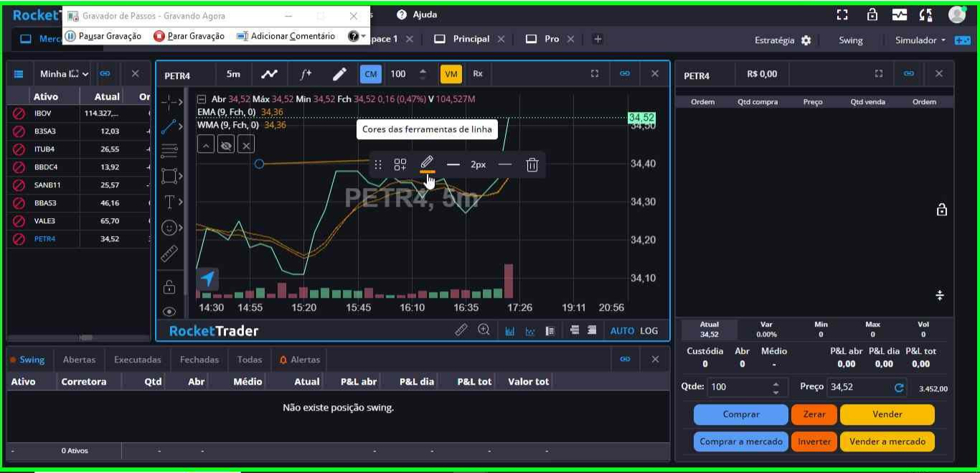Open the Simulador dropdown
This screenshot has width=980, height=473.
pos(920,40)
